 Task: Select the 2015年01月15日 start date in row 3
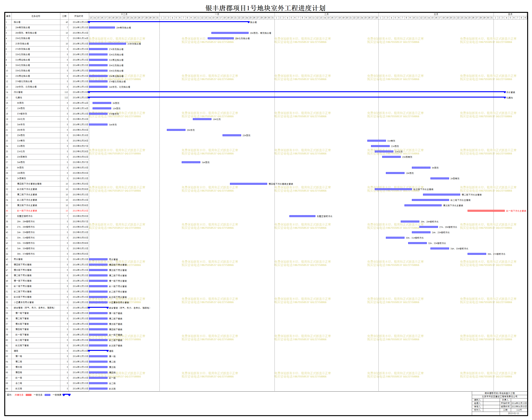80,33
